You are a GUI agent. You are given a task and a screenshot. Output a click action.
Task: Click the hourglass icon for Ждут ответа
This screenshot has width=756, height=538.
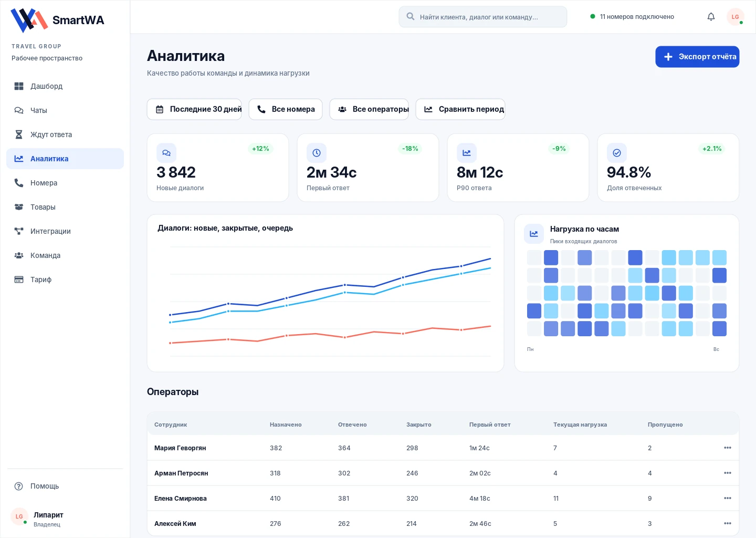click(19, 134)
